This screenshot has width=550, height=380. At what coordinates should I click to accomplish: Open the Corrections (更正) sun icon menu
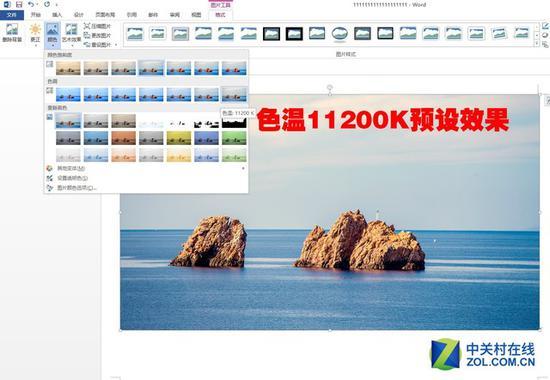pos(35,34)
